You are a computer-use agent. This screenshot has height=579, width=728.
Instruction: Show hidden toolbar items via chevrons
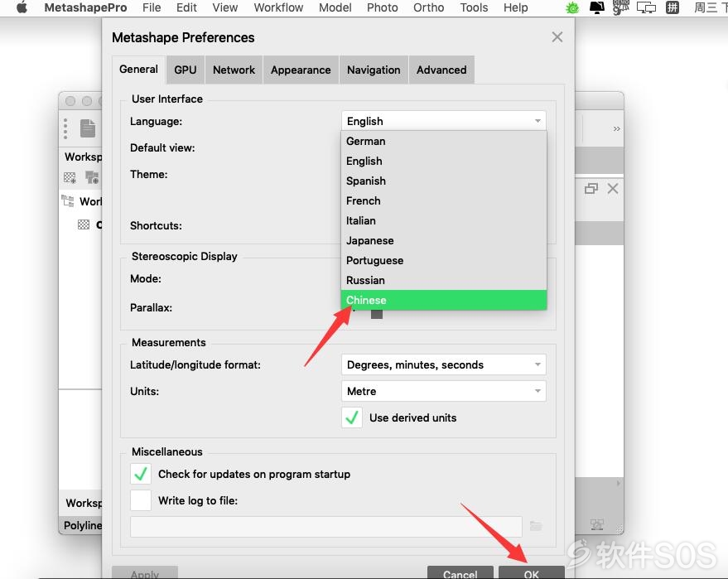click(616, 128)
